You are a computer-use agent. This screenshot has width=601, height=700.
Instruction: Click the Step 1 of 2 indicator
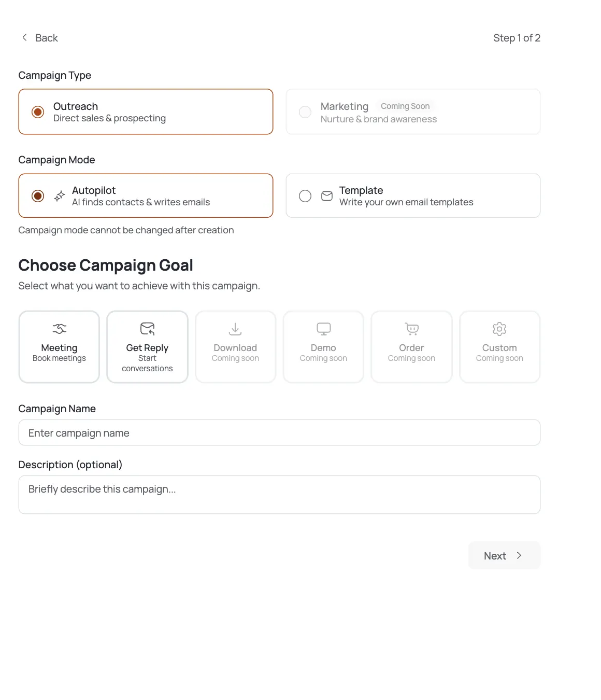tap(517, 38)
